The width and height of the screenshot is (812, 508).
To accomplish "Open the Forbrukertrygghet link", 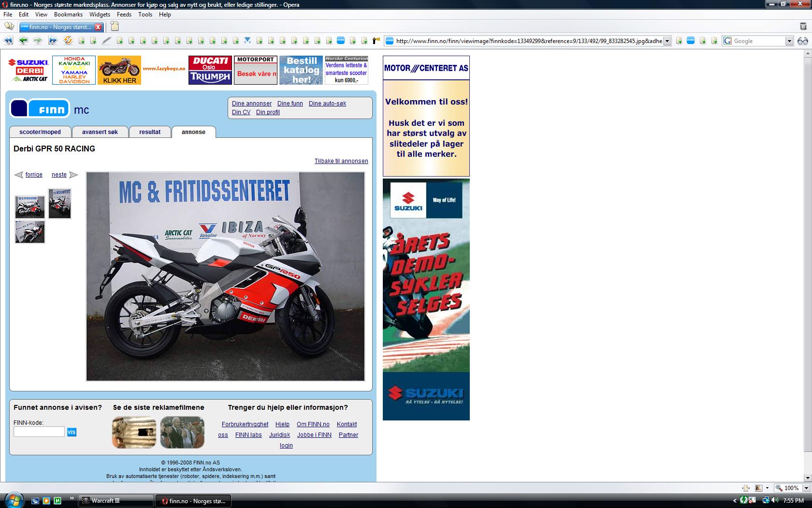I will pyautogui.click(x=245, y=424).
